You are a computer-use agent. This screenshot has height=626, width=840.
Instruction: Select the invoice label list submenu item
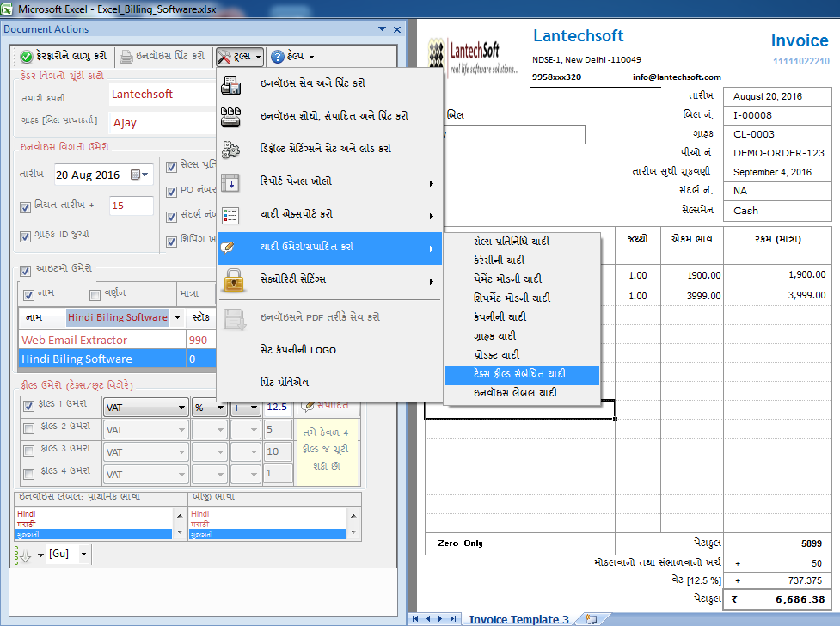click(x=522, y=393)
